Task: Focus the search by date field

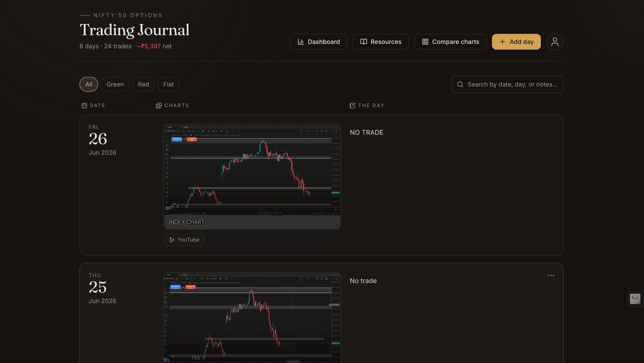Action: [507, 84]
